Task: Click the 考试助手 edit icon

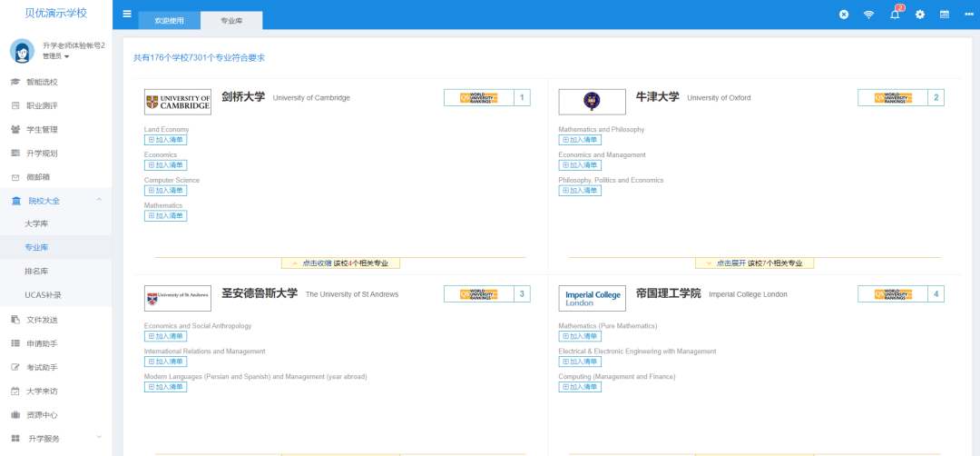Action: 15,367
